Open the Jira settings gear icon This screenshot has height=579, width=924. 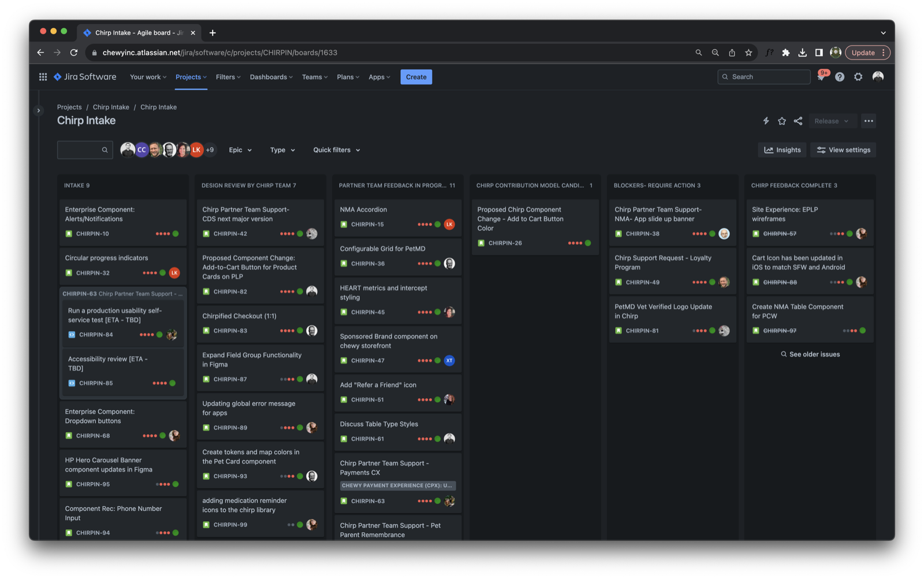(858, 77)
